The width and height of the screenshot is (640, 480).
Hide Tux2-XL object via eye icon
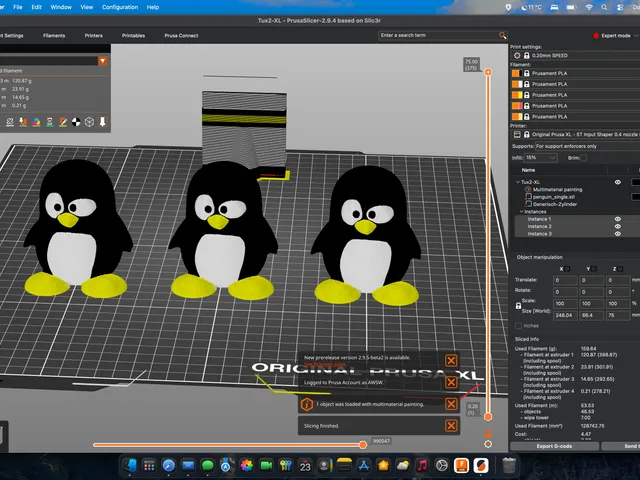(618, 182)
